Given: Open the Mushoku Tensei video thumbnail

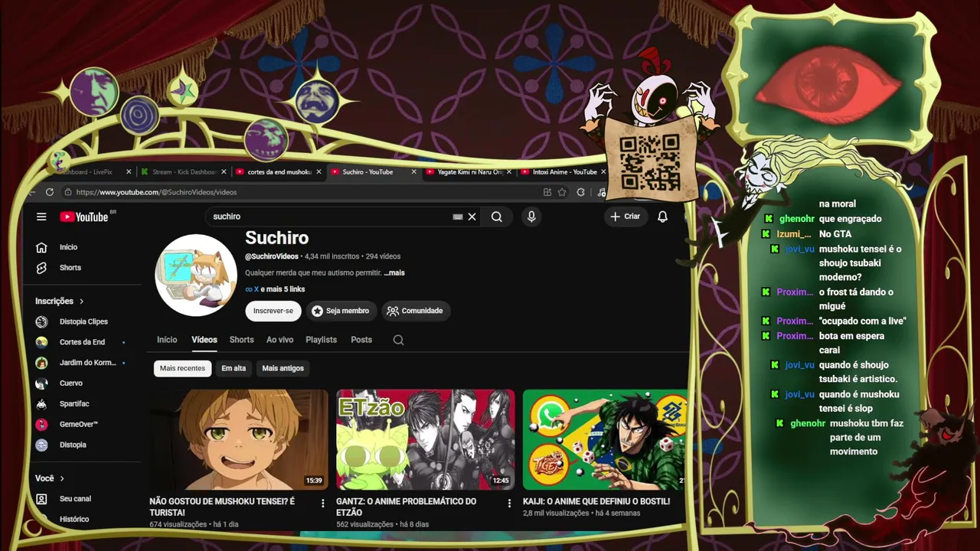Looking at the screenshot, I should tap(239, 440).
